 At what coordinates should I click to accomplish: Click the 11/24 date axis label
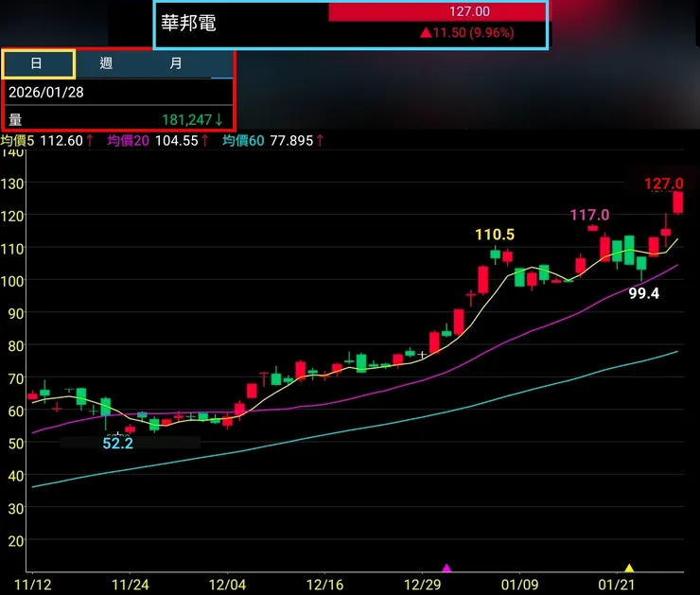pyautogui.click(x=130, y=585)
